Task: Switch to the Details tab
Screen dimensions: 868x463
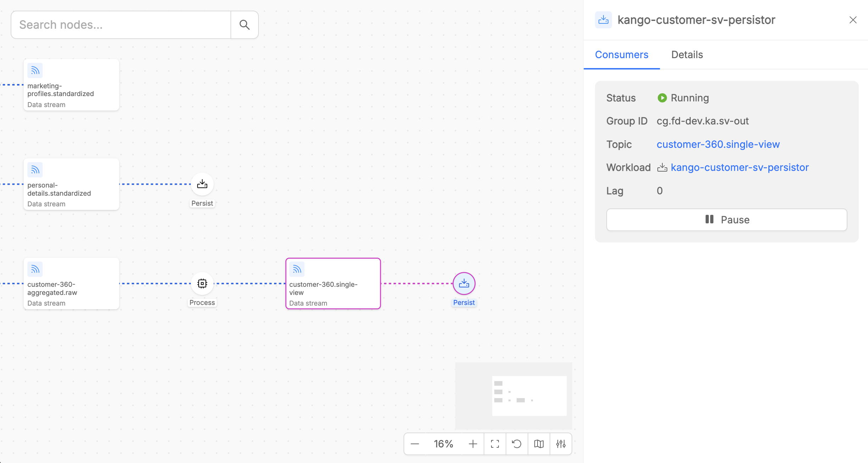Action: 687,55
